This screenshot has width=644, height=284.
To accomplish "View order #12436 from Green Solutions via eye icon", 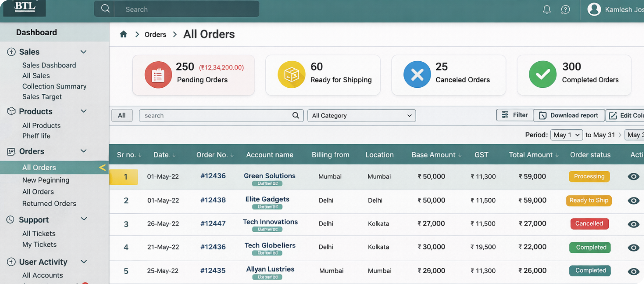I will pyautogui.click(x=633, y=176).
